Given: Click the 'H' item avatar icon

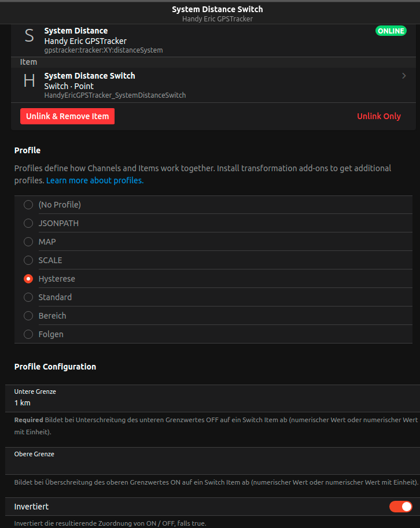Looking at the screenshot, I should coord(29,81).
